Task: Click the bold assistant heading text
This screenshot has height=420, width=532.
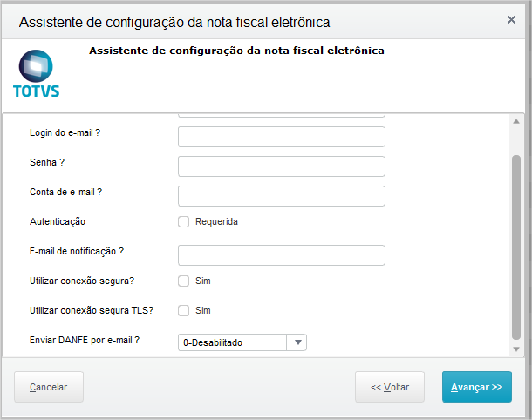Action: click(236, 51)
